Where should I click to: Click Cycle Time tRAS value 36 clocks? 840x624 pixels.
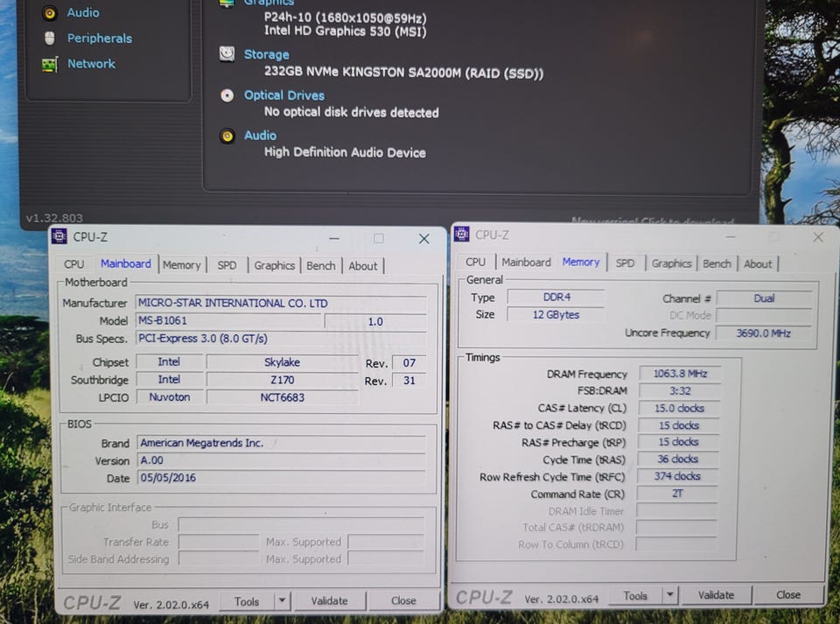coord(677,459)
